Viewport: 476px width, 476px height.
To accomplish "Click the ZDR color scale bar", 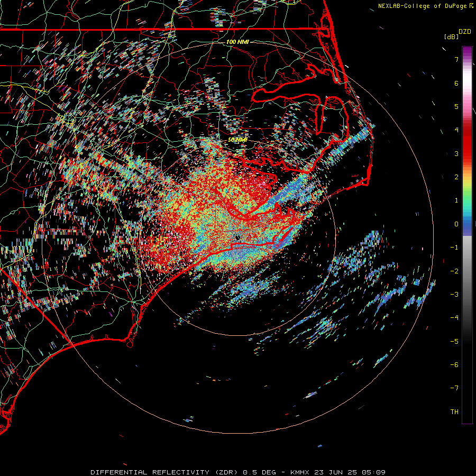I will pyautogui.click(x=467, y=235).
